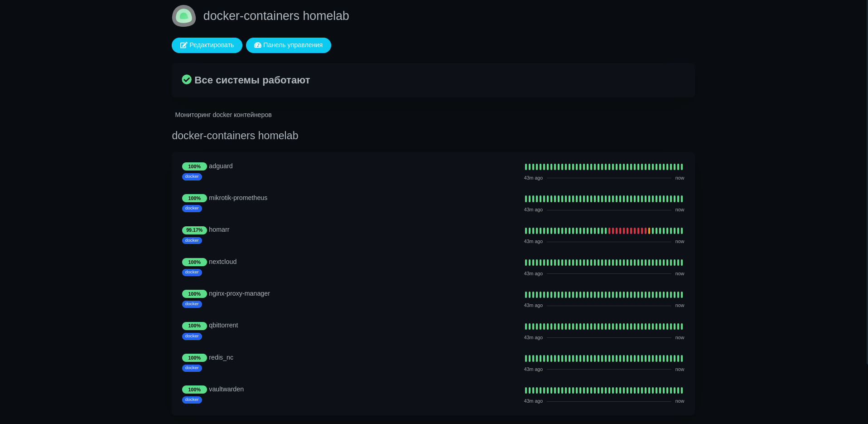Click the Все системы работают status text
The width and height of the screenshot is (868, 424).
click(x=252, y=80)
